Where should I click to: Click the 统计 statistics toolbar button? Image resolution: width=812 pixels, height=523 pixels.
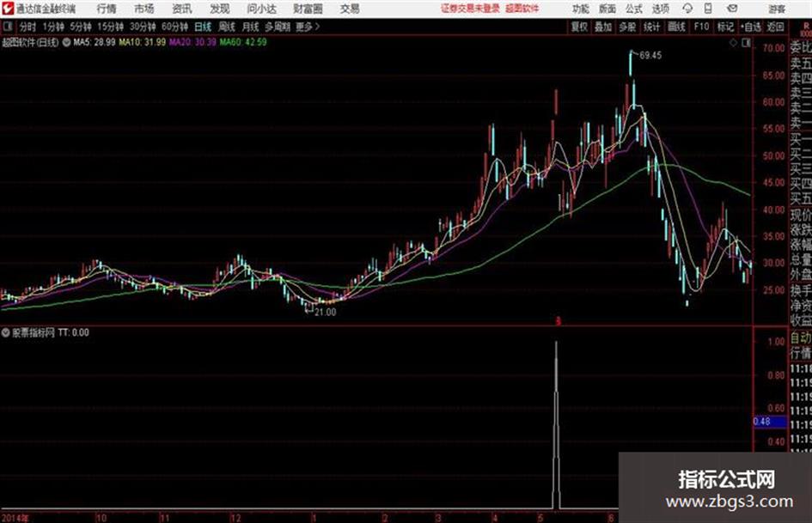[652, 27]
